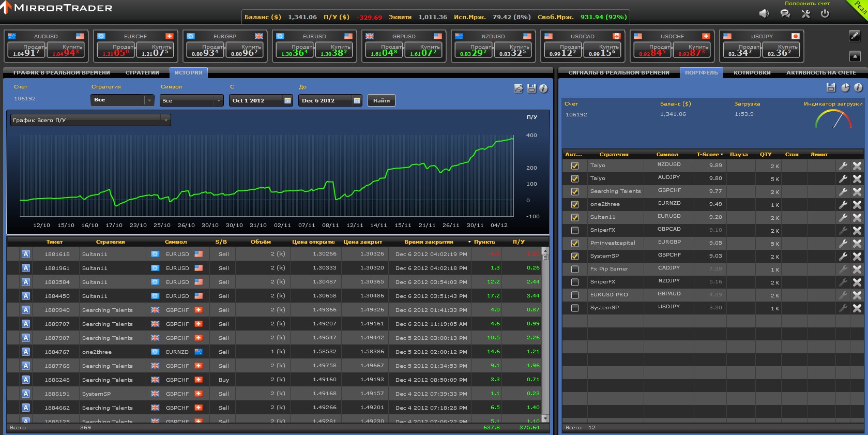Save portfolio with the floppy disk icon
Image resolution: width=868 pixels, height=435 pixels.
coord(831,87)
